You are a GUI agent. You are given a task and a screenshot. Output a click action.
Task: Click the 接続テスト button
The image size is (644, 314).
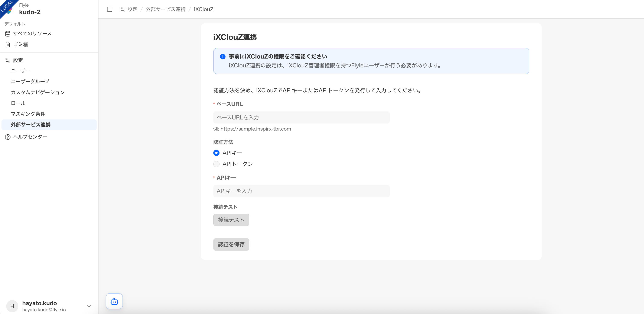(x=231, y=220)
